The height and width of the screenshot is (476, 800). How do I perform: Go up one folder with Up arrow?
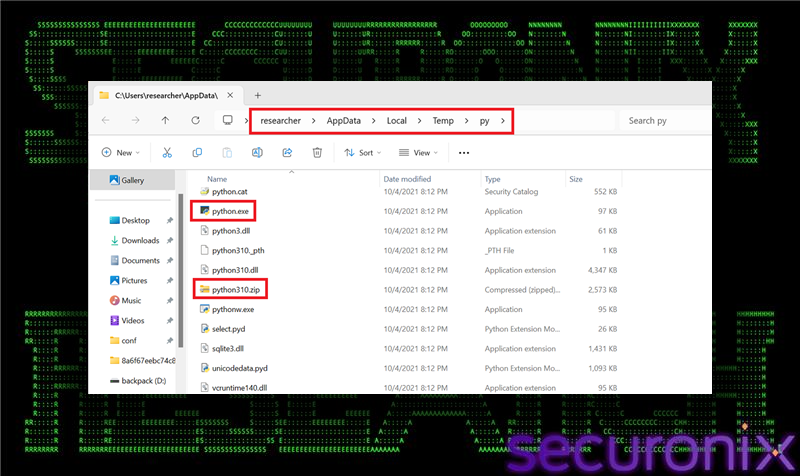[x=165, y=120]
